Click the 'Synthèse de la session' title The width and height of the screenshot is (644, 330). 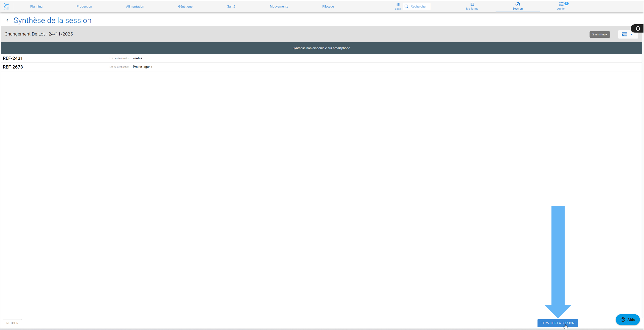coord(53,20)
